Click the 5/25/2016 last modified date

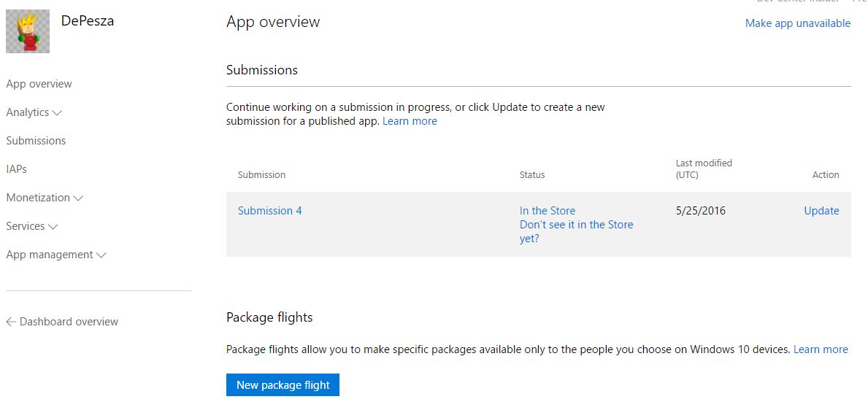(x=701, y=211)
